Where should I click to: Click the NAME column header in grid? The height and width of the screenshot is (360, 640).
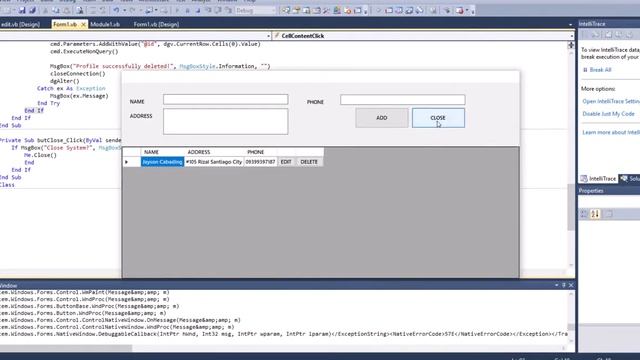pos(162,152)
